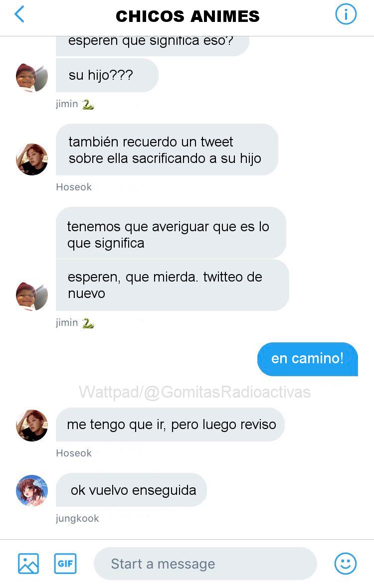Tap Hoseok's avatar next to tweet message

coord(32,159)
